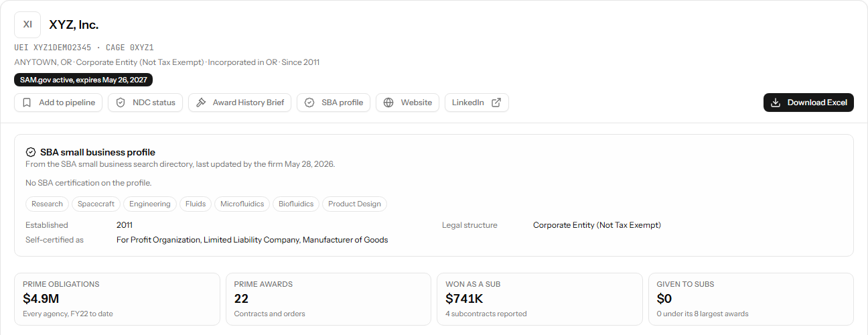Click the badge check icon in SBA profile
The width and height of the screenshot is (868, 335).
pos(309,103)
